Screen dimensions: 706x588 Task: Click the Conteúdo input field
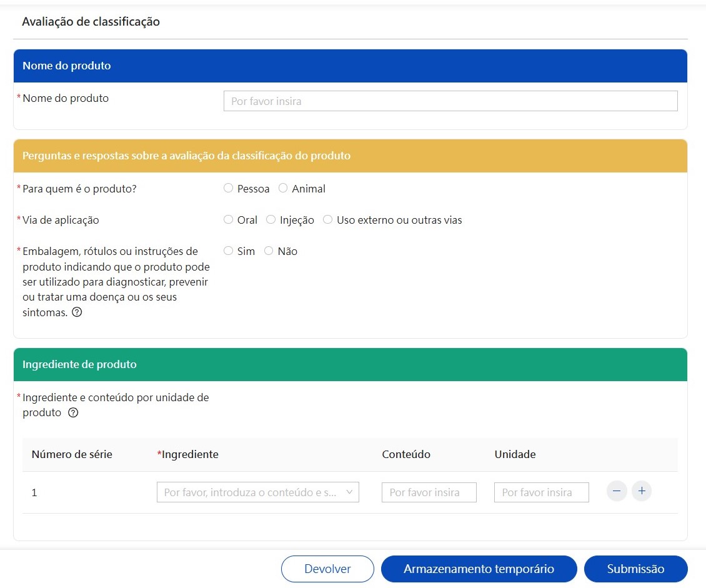point(429,492)
